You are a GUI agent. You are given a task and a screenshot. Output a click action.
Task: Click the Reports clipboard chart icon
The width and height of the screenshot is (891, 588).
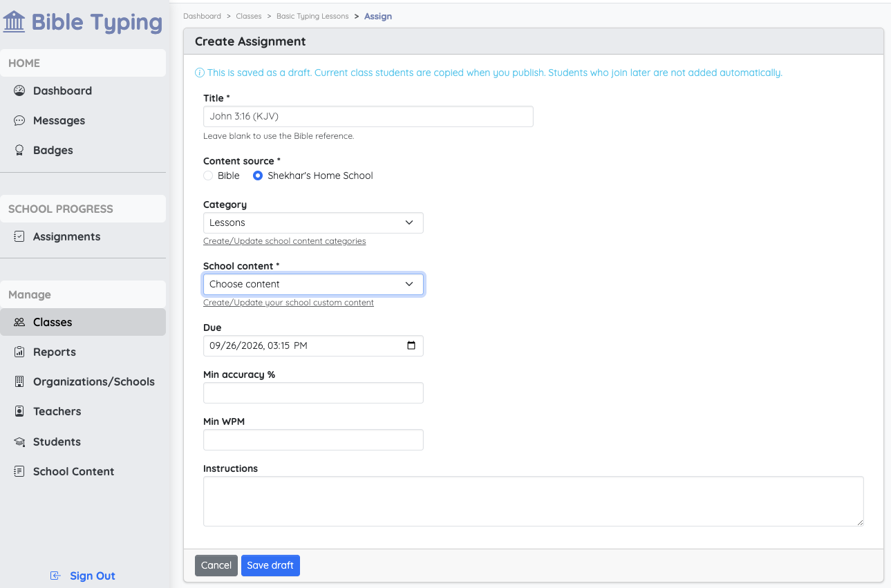(x=19, y=352)
